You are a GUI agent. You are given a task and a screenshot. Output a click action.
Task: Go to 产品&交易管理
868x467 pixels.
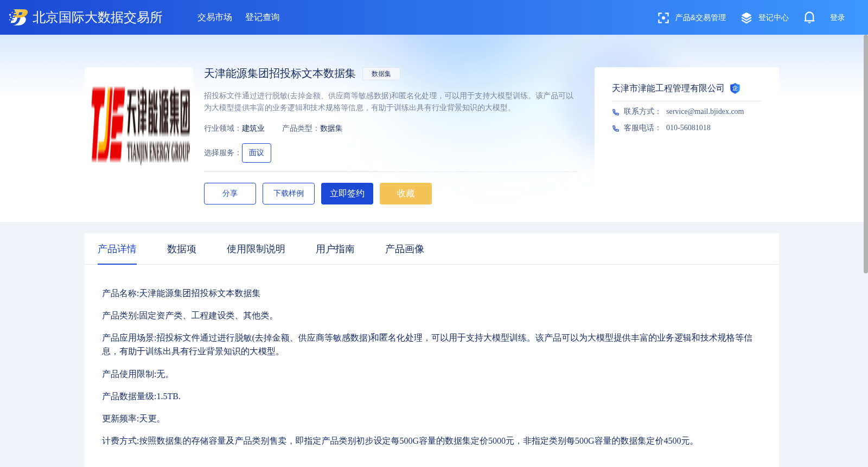pyautogui.click(x=700, y=18)
